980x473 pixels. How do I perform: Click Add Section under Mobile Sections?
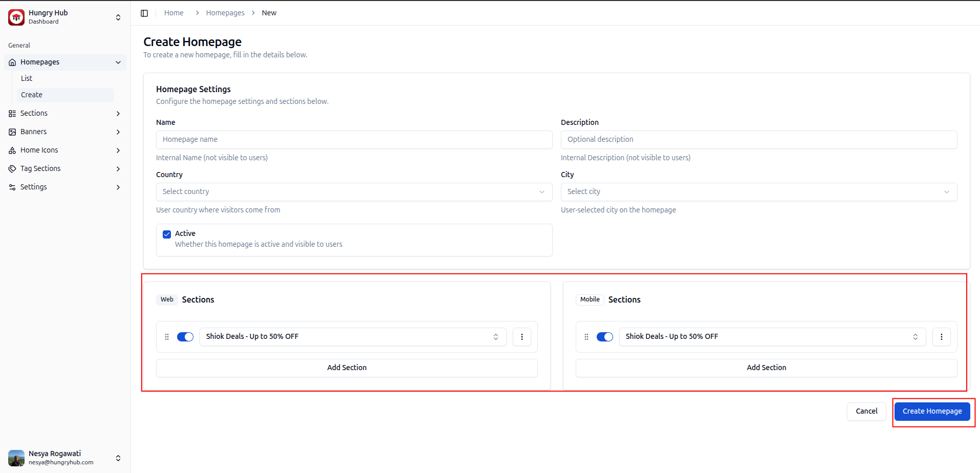coord(766,368)
